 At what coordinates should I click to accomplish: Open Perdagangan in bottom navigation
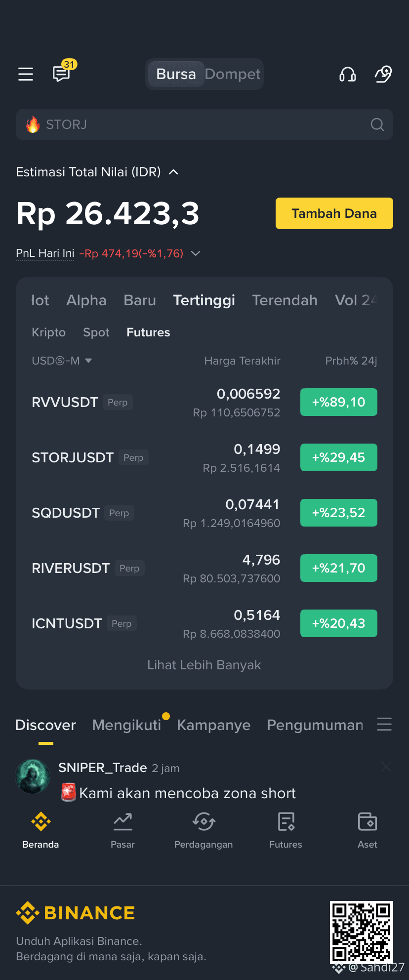point(204,830)
